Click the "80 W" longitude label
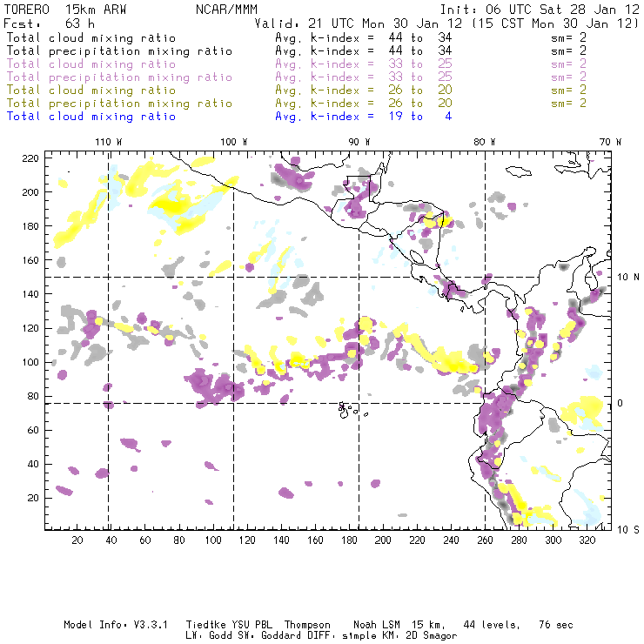Screen dimensions: 644x644 click(x=485, y=142)
